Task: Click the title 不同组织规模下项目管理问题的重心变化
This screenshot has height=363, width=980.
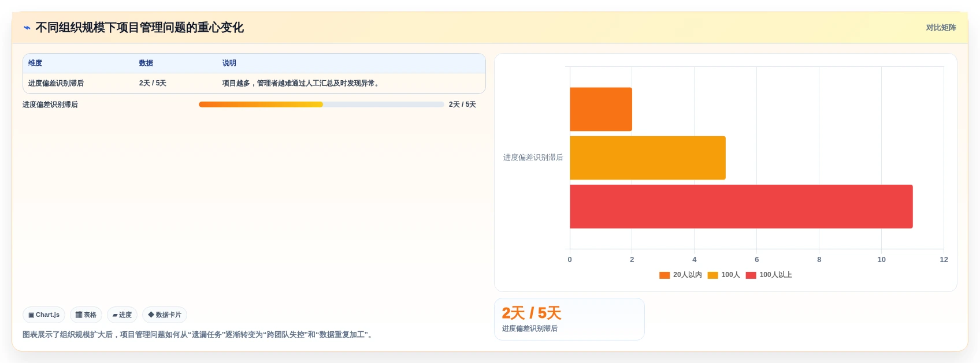Action: point(139,28)
